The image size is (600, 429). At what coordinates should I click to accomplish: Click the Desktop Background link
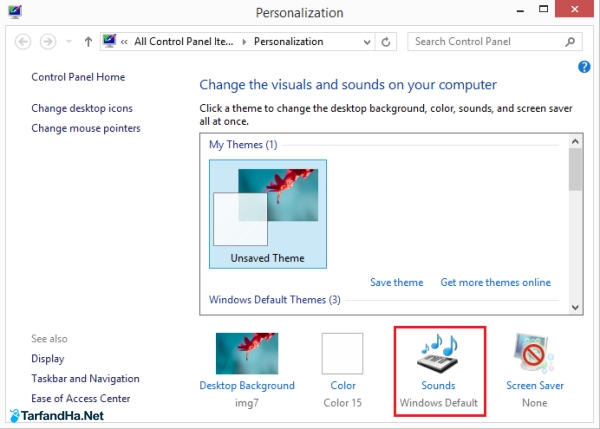click(247, 385)
